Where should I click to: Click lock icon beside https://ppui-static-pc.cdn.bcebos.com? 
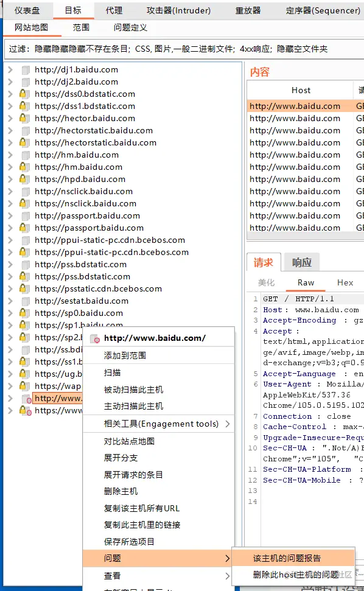coord(24,252)
